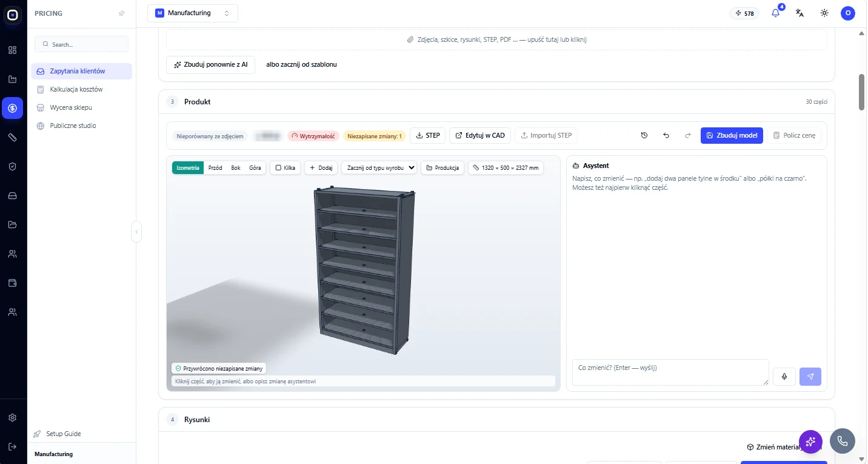Open the Zacznij od typu wyrobu dropdown
The width and height of the screenshot is (868, 464).
379,168
